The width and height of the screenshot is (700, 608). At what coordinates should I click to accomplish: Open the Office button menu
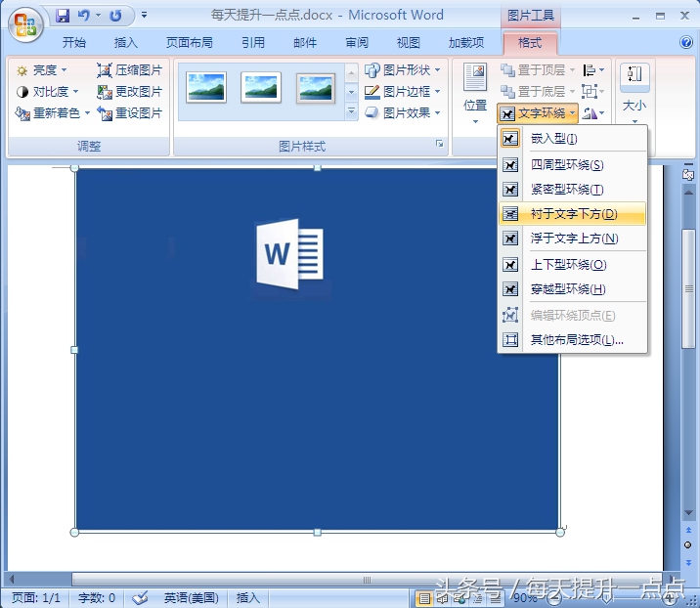coord(25,25)
